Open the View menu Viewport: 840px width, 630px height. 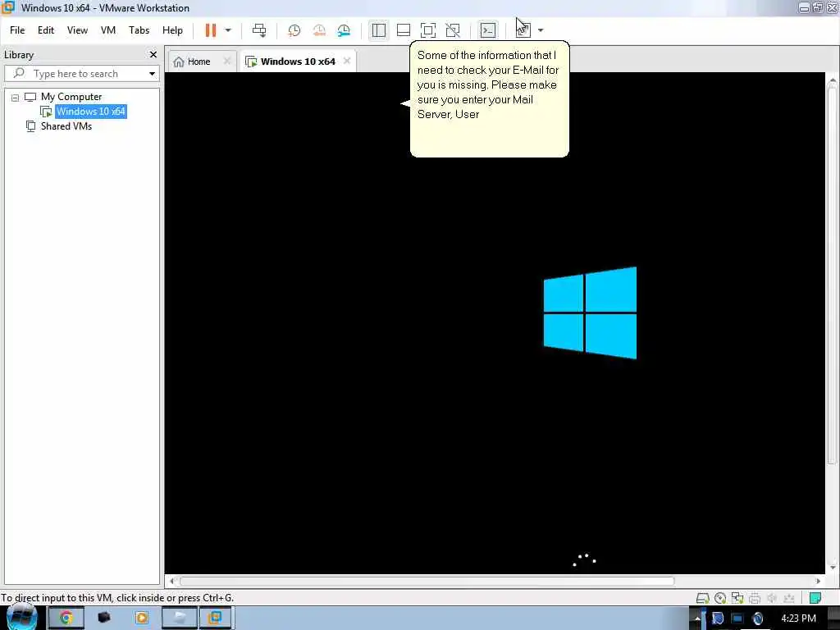[x=77, y=30]
